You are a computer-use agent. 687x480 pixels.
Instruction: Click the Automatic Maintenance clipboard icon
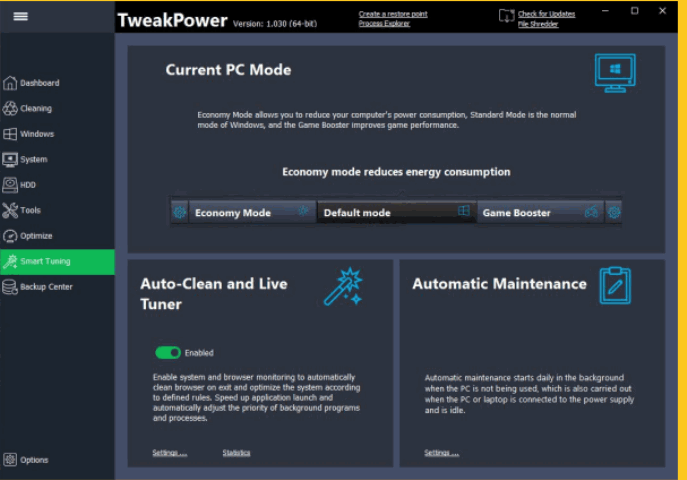[x=615, y=285]
